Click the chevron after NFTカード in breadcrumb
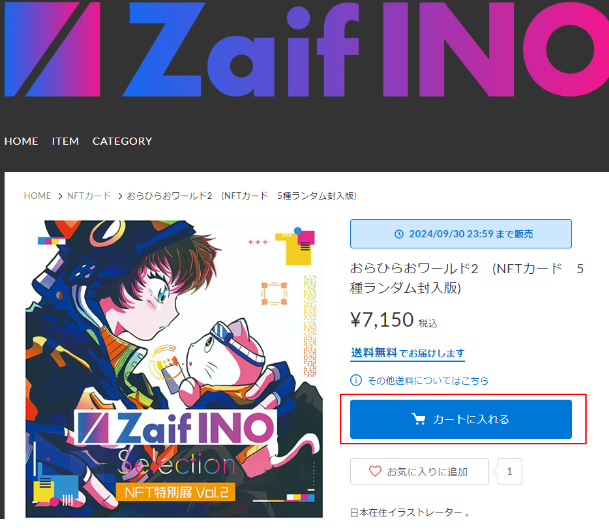Image resolution: width=609 pixels, height=530 pixels. click(x=120, y=196)
